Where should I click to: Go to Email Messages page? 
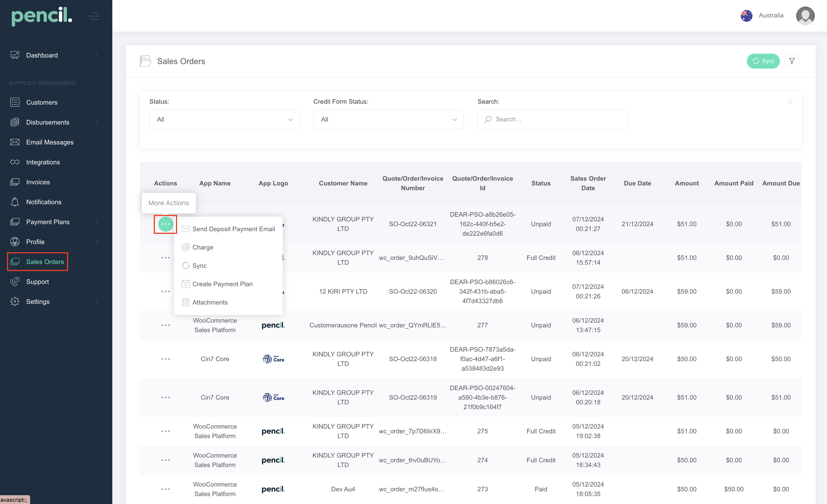pos(50,142)
